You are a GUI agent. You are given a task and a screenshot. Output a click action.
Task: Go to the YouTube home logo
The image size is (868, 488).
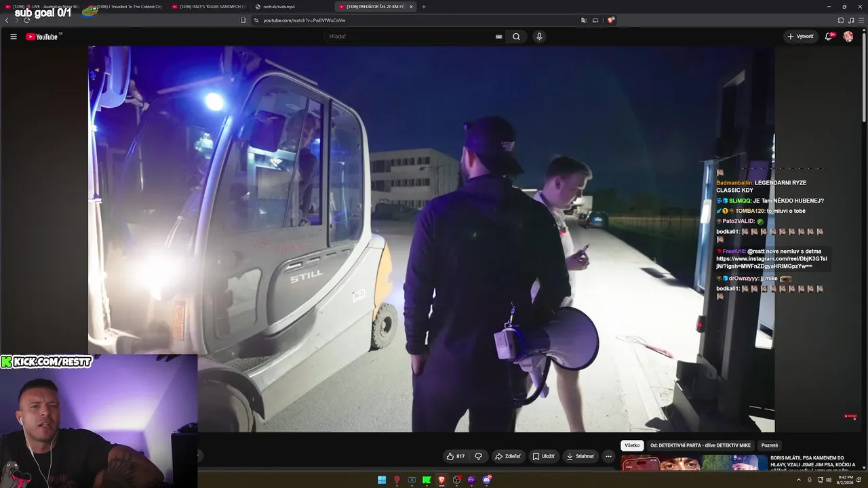(x=42, y=37)
